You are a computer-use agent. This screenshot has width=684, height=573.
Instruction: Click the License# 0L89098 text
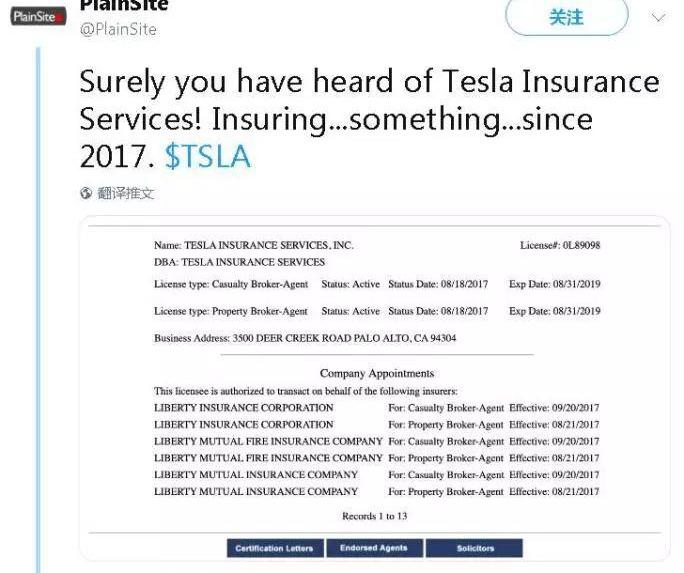[x=560, y=245]
